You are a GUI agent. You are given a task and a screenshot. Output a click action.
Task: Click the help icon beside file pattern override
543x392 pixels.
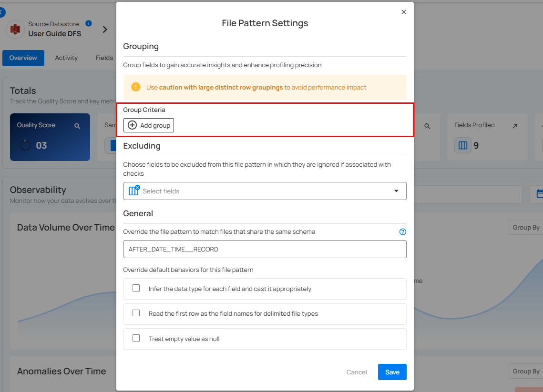(403, 232)
